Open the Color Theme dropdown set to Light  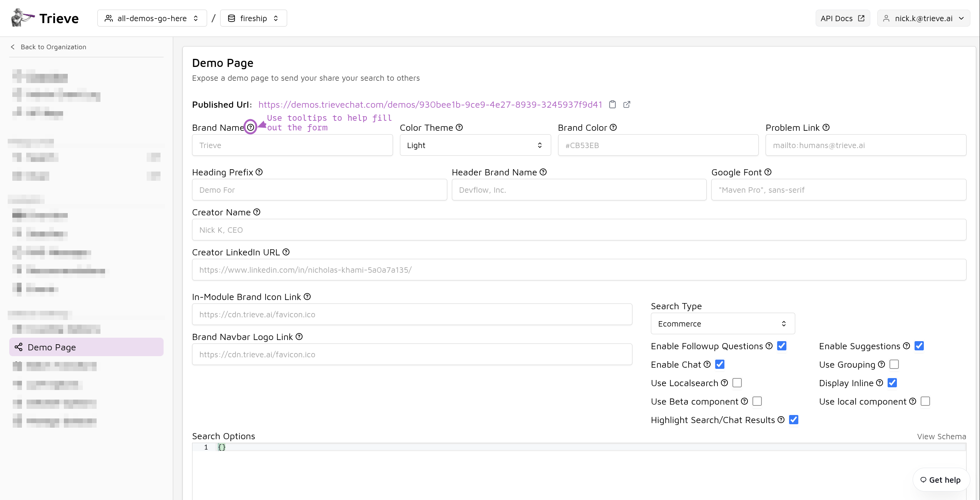(x=475, y=145)
